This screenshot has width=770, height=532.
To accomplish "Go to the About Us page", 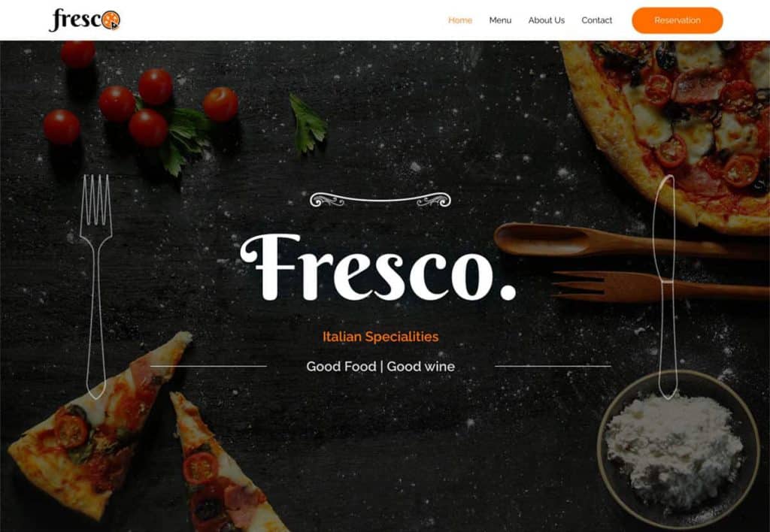I will 546,20.
